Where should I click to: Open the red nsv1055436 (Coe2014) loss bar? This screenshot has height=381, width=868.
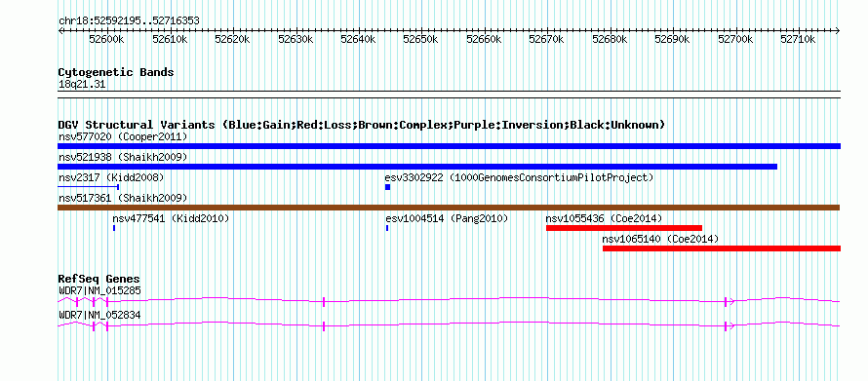click(624, 228)
